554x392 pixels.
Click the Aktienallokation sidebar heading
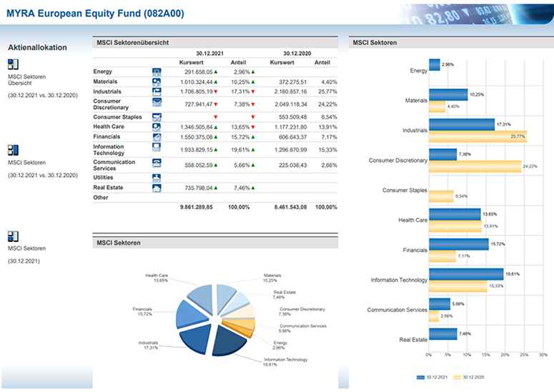pyautogui.click(x=37, y=48)
